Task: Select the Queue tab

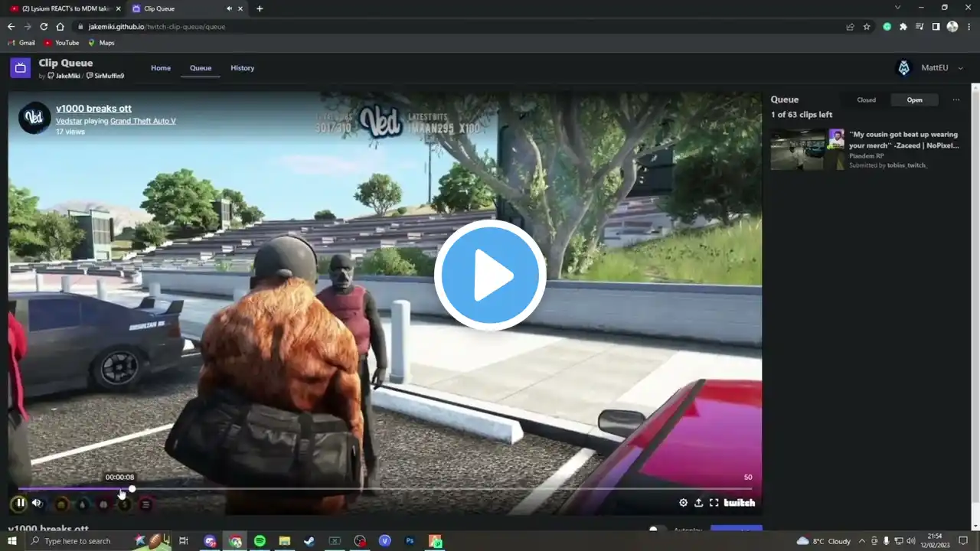Action: tap(201, 68)
